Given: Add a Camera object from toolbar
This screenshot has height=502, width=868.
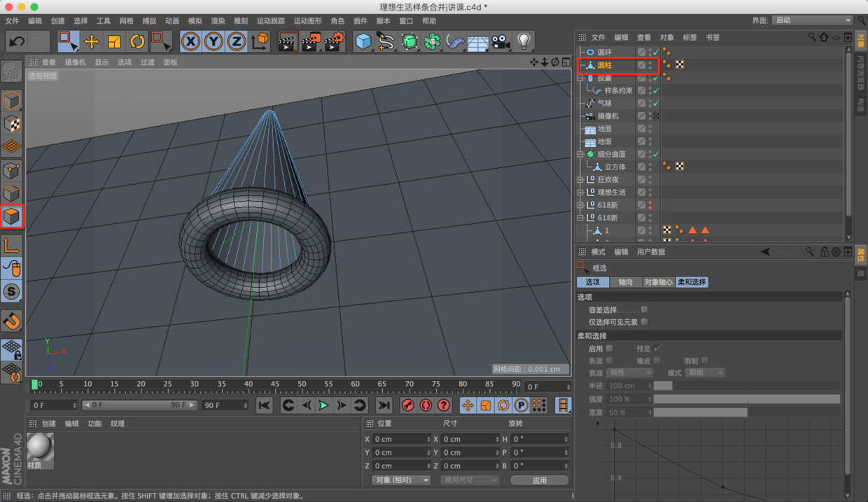Looking at the screenshot, I should pyautogui.click(x=500, y=42).
